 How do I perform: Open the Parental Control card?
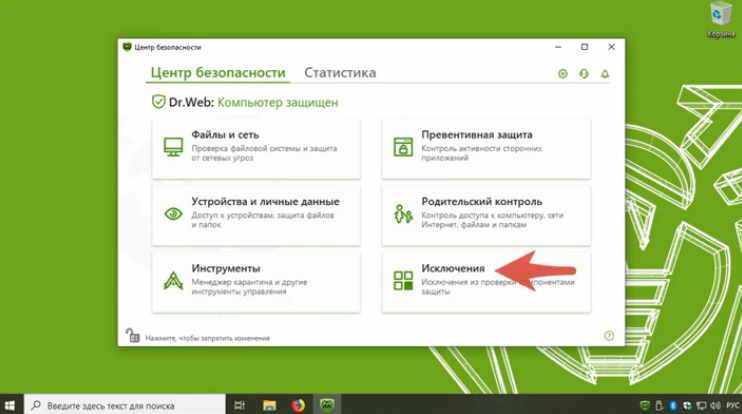pos(486,215)
